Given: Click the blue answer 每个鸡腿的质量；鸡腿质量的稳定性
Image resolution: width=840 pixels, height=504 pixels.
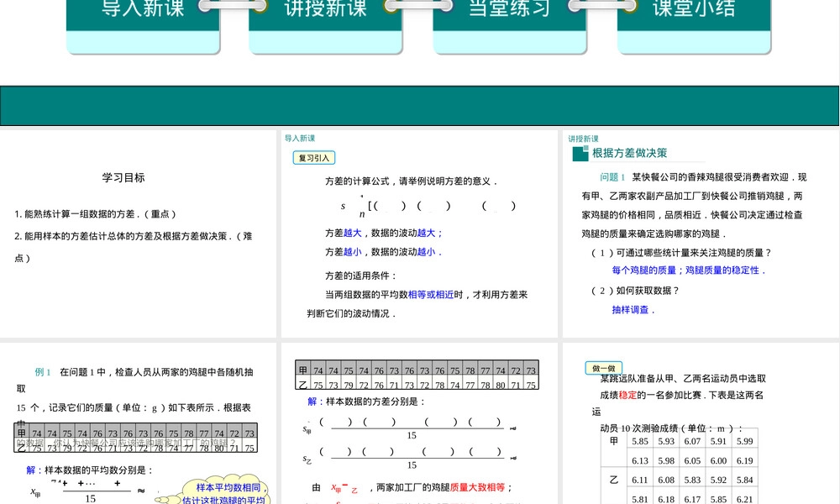Looking at the screenshot, I should 689,270.
